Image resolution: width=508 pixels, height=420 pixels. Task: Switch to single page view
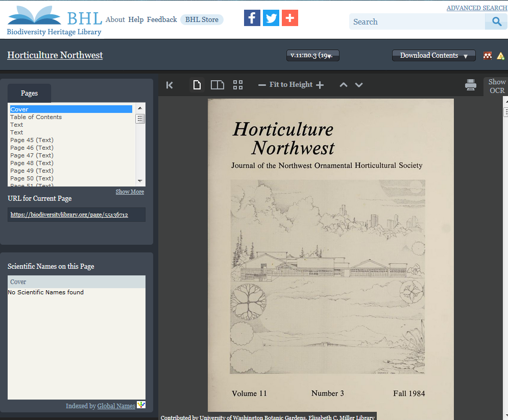point(197,85)
